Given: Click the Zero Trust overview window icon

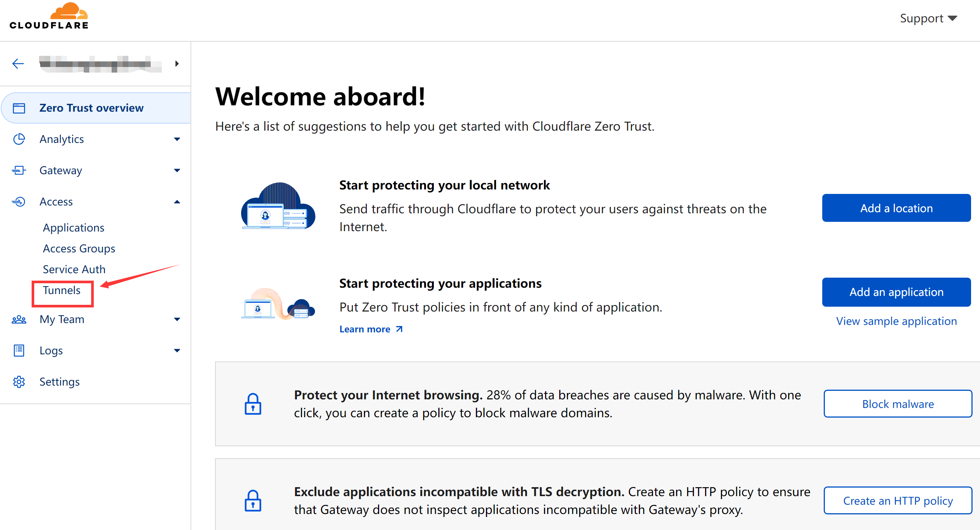Looking at the screenshot, I should point(19,108).
